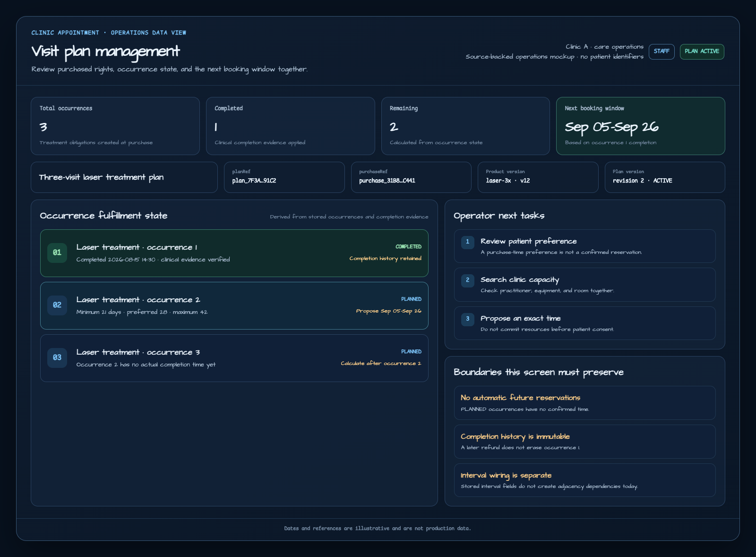This screenshot has height=557, width=756.
Task: Click "Three-visit laser treatment plan" title
Action: [101, 177]
